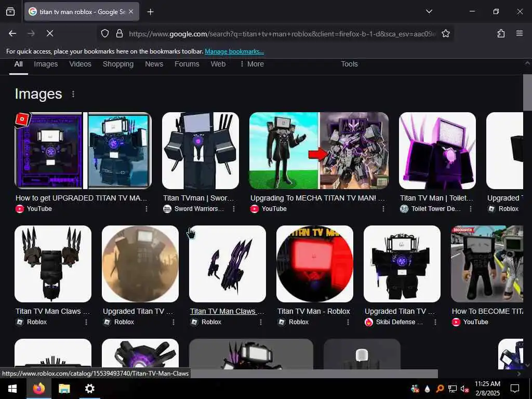
Task: Click the Images section heading
Action: [x=38, y=94]
